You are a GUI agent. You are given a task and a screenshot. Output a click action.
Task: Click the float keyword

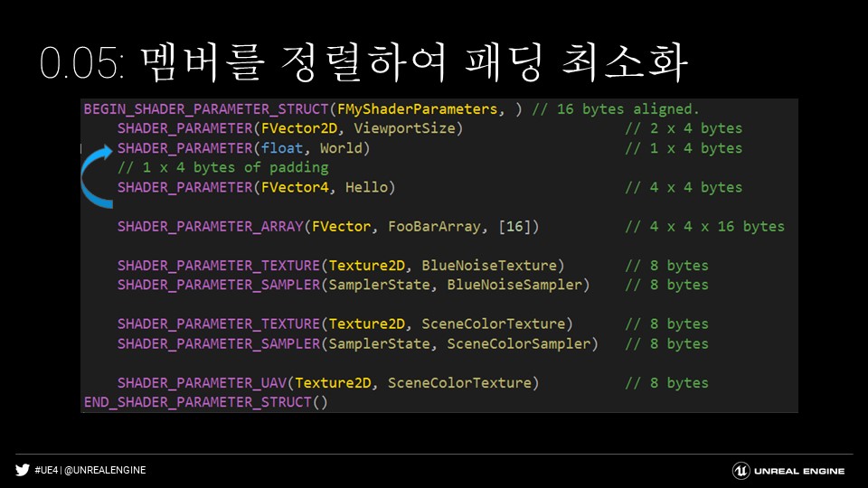coord(282,148)
